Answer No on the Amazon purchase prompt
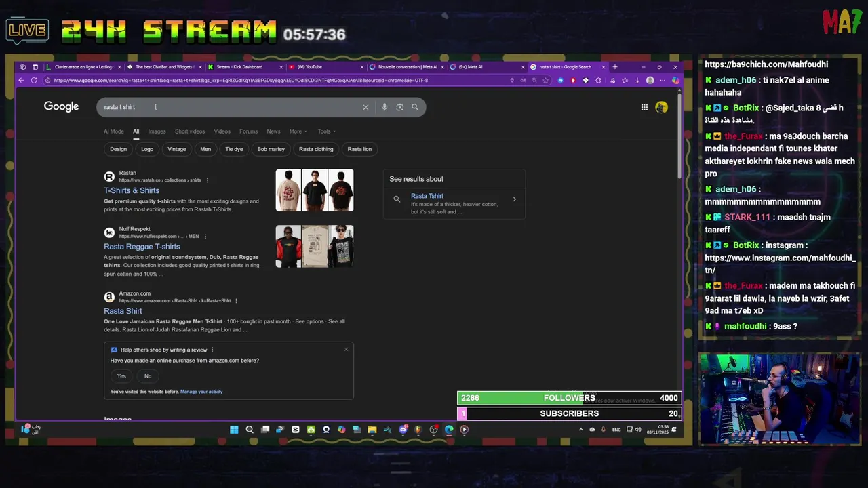 tap(148, 376)
